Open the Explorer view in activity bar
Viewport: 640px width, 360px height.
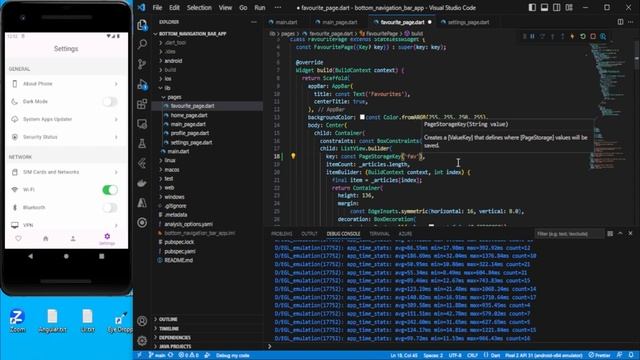pos(142,25)
